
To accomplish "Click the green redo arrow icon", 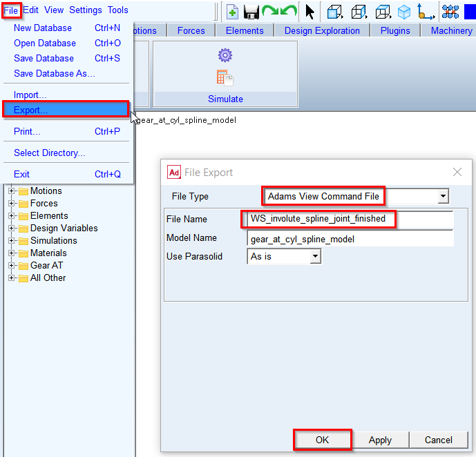I will click(x=271, y=12).
